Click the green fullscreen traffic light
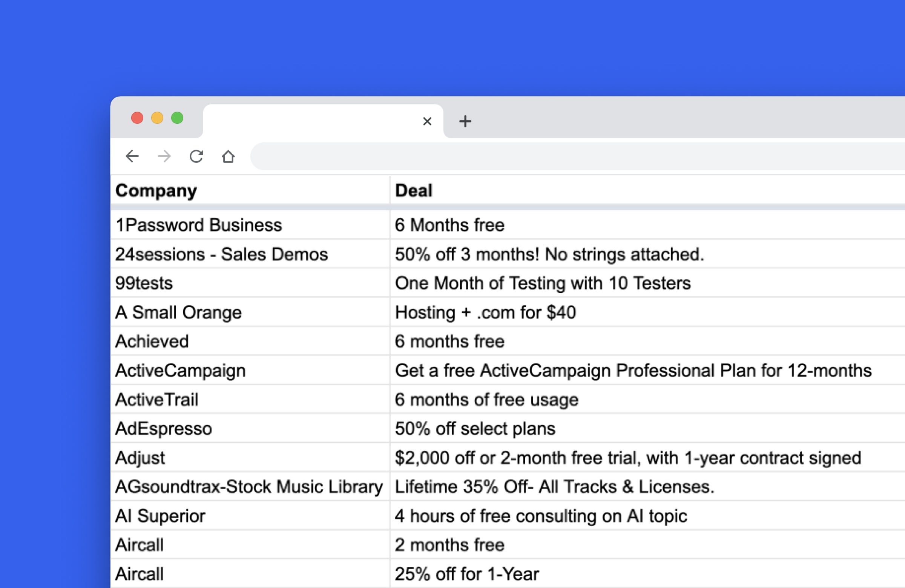Image resolution: width=905 pixels, height=588 pixels. (x=177, y=118)
